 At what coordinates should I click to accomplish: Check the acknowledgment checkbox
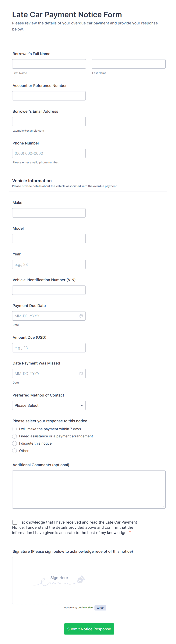(15, 522)
